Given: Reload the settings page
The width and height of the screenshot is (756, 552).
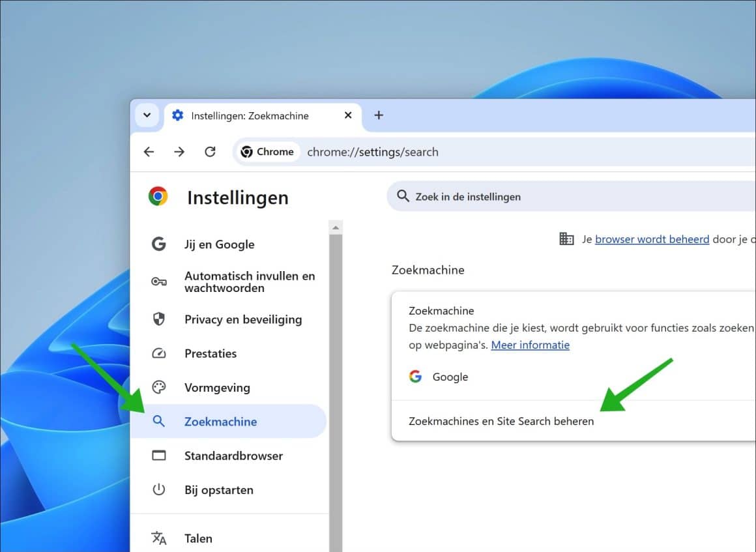Looking at the screenshot, I should [210, 151].
